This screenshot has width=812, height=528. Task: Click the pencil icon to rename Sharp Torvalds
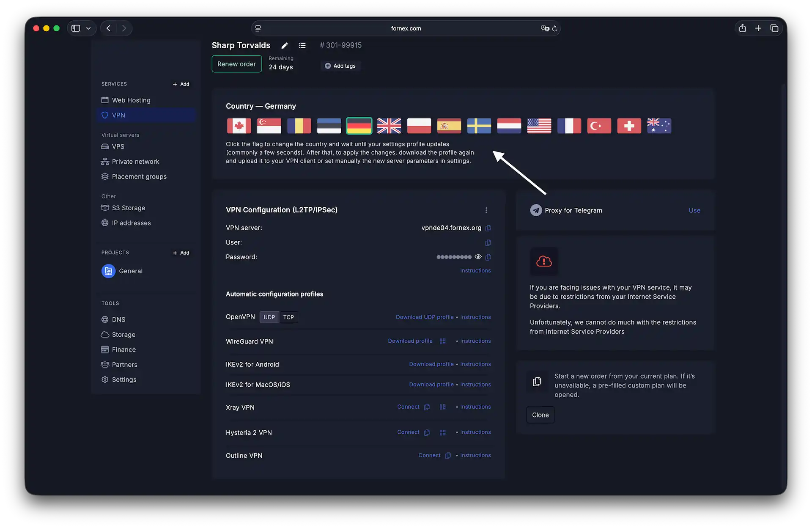pos(285,45)
